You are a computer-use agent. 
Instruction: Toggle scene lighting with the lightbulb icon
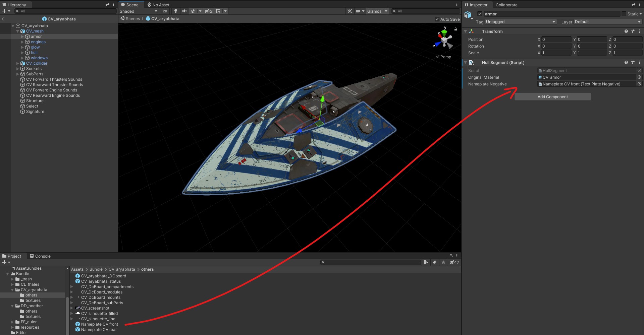coord(175,11)
